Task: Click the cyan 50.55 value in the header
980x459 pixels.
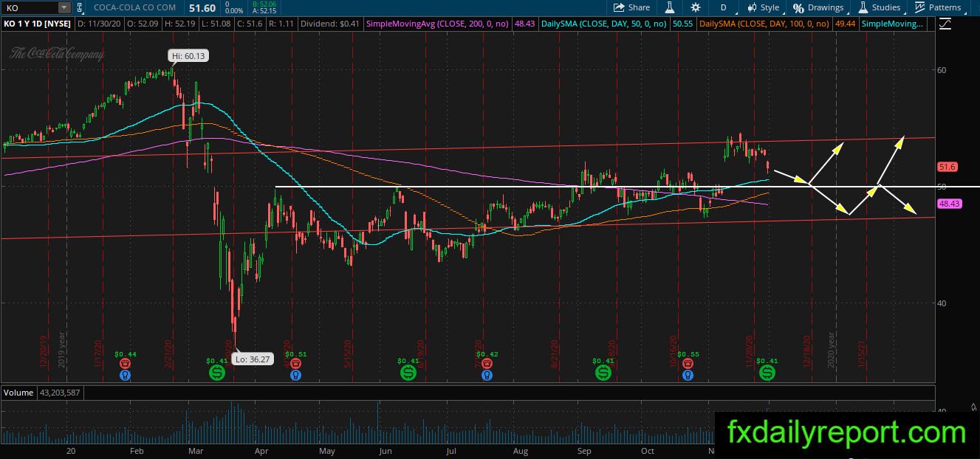Action: click(x=682, y=24)
